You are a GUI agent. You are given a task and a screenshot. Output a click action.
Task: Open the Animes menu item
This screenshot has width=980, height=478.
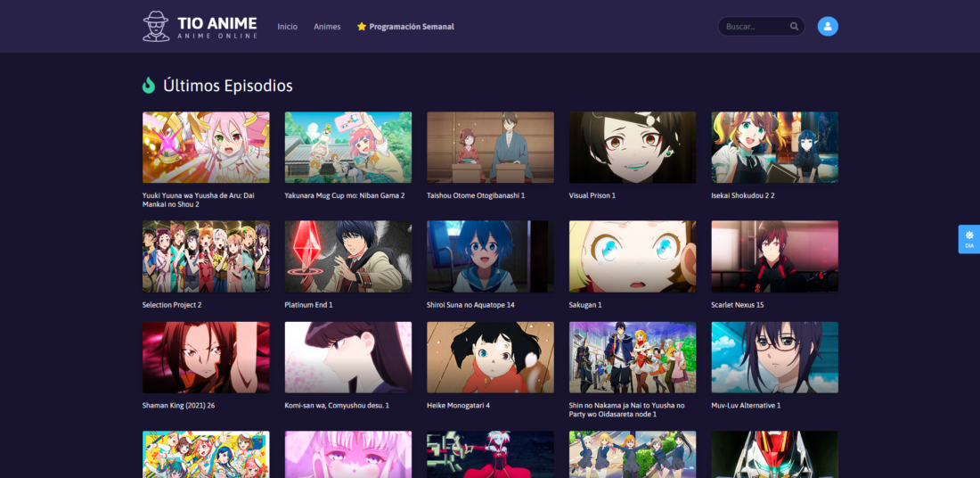327,27
